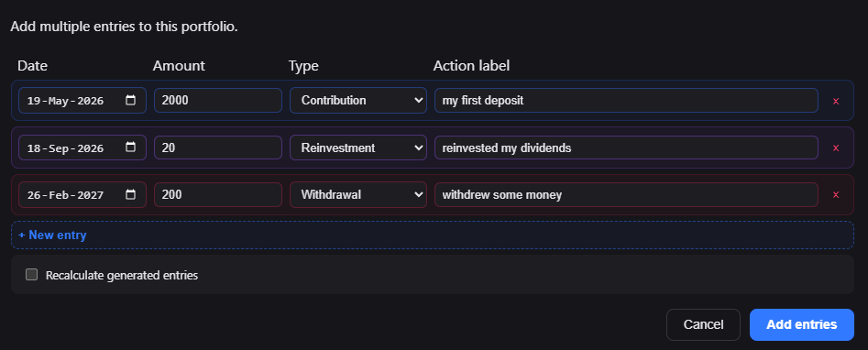Screen dimensions: 868x350
Task: Click the Action label column header
Action: 471,66
